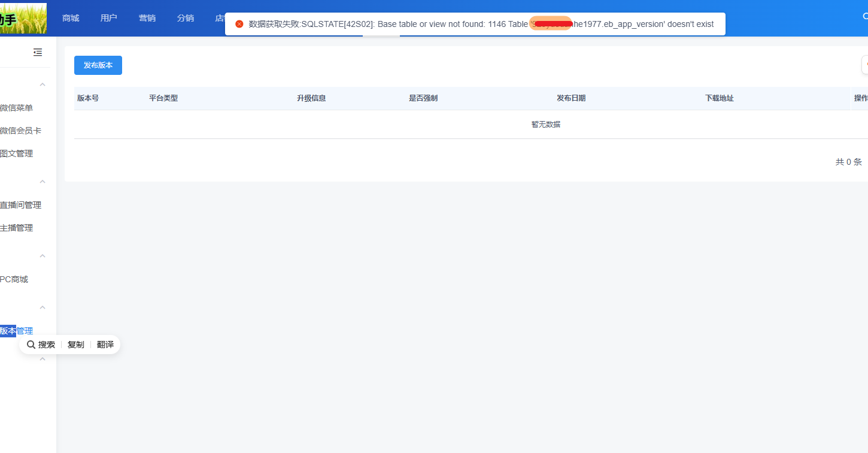
Task: Choose 复制 in the selection popup
Action: (x=76, y=345)
